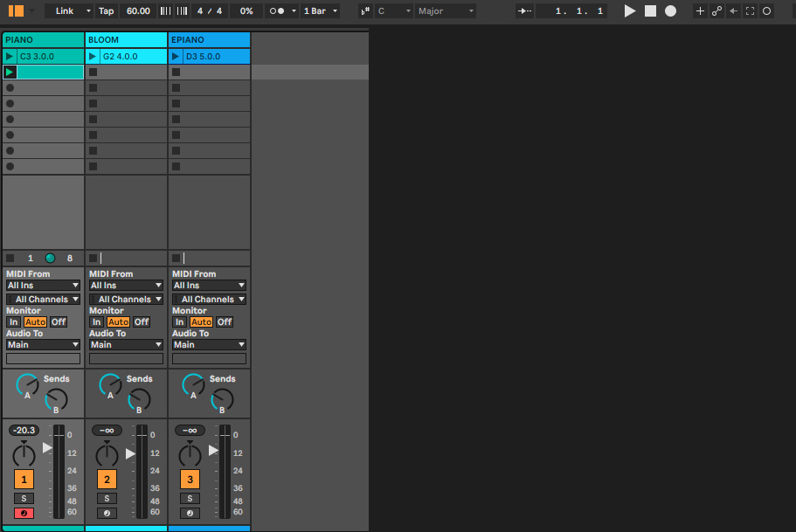This screenshot has width=796, height=532.
Task: Solo the EPIANO track
Action: click(x=190, y=499)
